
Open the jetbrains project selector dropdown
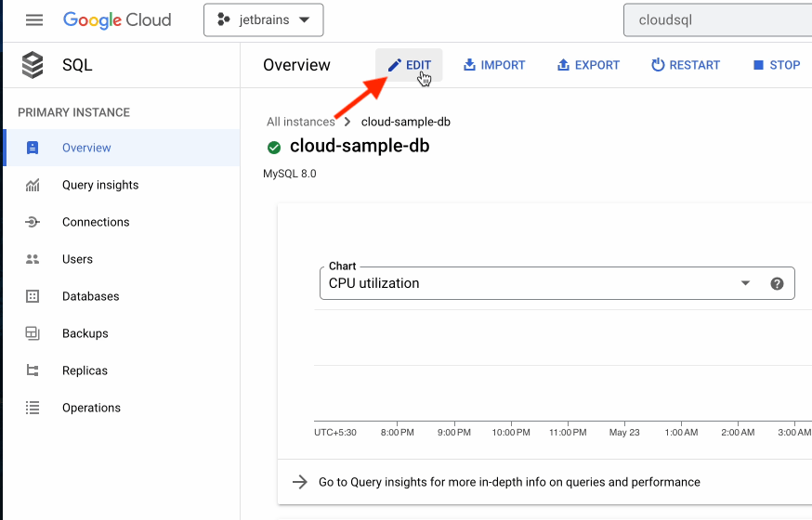click(263, 19)
